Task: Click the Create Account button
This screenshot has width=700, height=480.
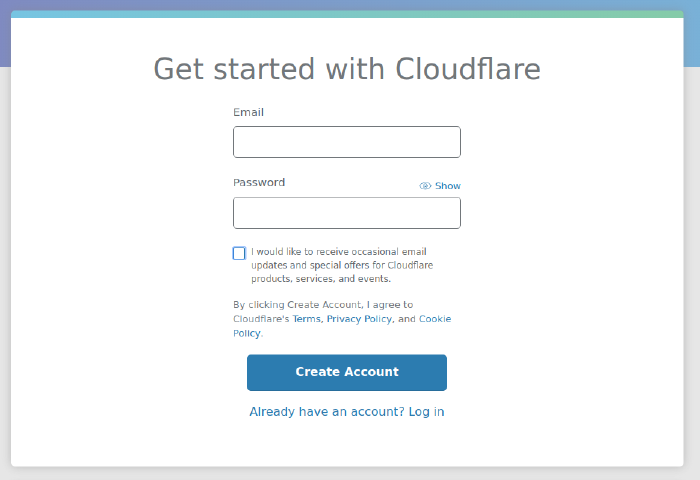Action: tap(346, 372)
